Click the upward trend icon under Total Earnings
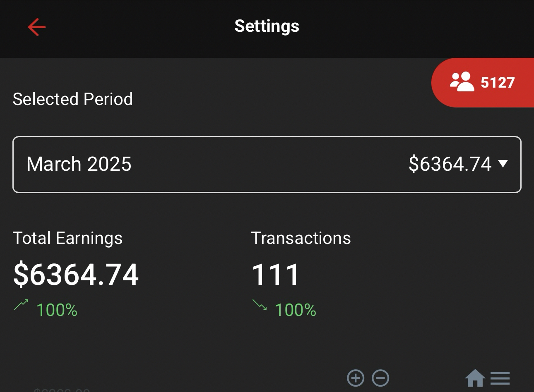The width and height of the screenshot is (534, 392). point(21,305)
